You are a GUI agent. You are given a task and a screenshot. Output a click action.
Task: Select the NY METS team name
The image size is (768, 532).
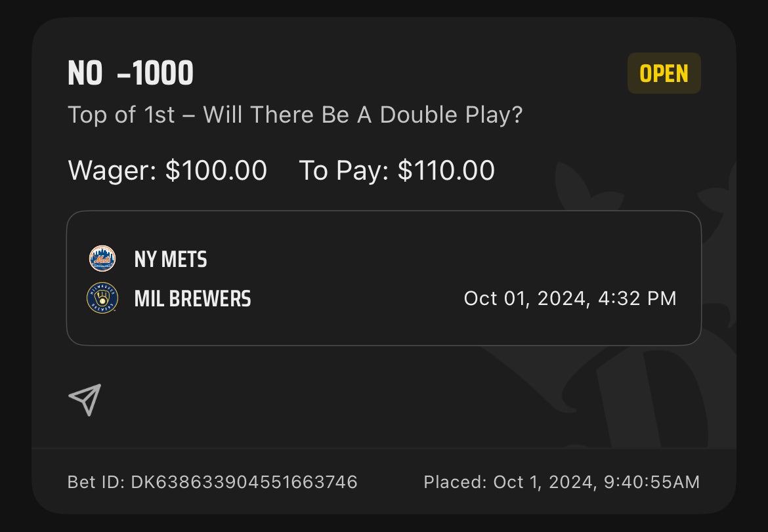[x=171, y=260]
